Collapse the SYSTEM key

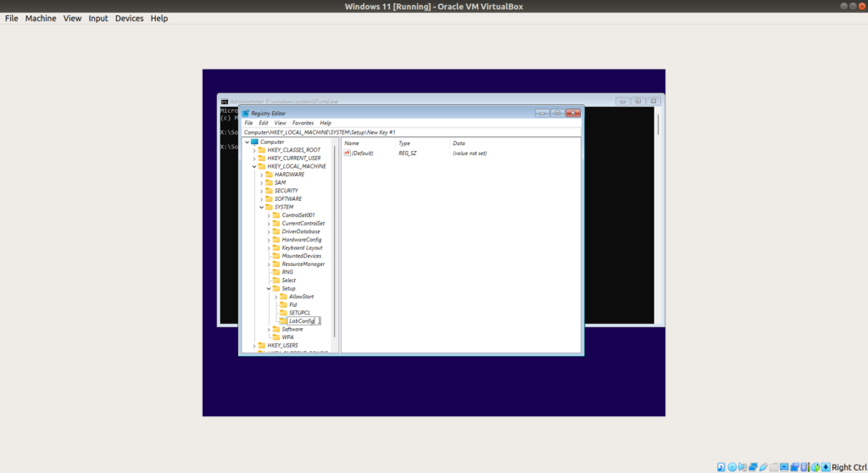261,207
